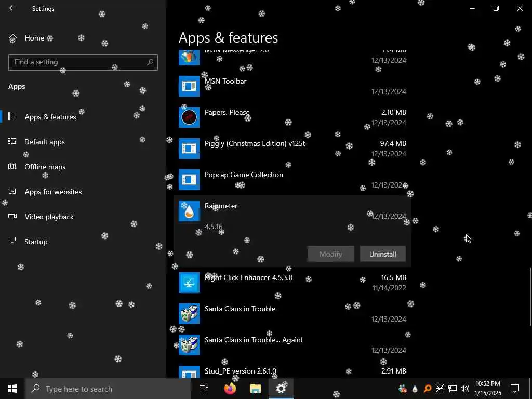Open the Action Center notifications icon
532x399 pixels.
point(515,389)
